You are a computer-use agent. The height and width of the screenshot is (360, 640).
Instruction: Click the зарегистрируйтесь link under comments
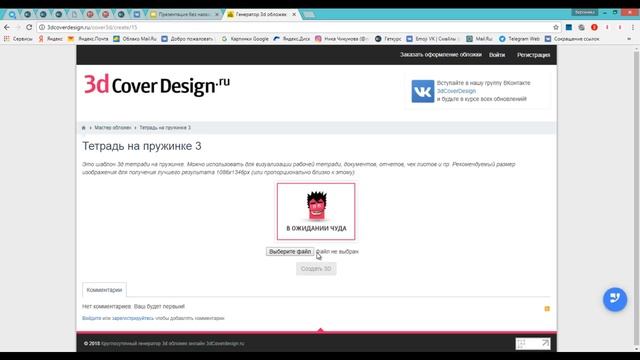[133, 318]
